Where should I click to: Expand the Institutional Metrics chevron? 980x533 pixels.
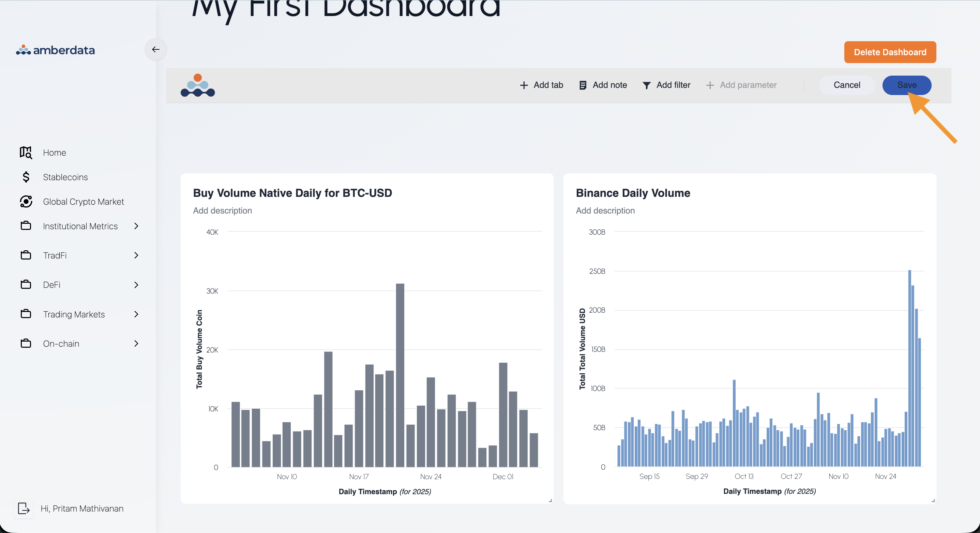tap(136, 226)
